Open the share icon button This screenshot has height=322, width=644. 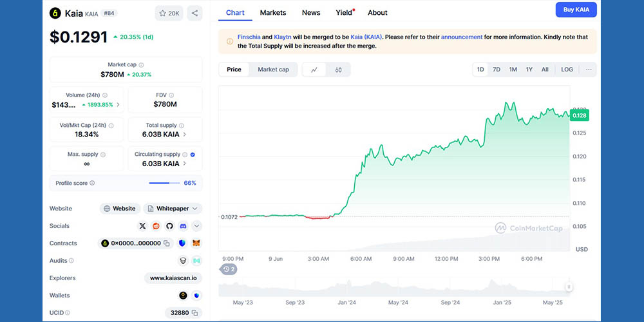194,13
